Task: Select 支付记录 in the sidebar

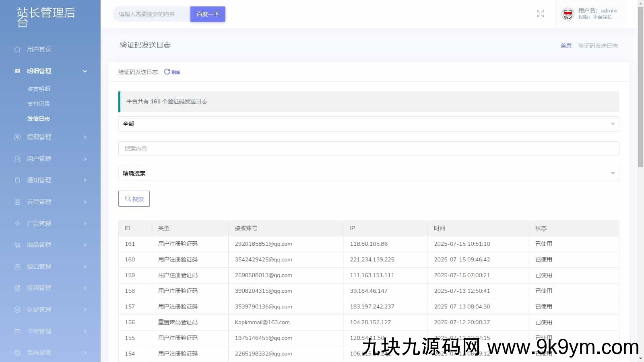Action: pyautogui.click(x=39, y=104)
